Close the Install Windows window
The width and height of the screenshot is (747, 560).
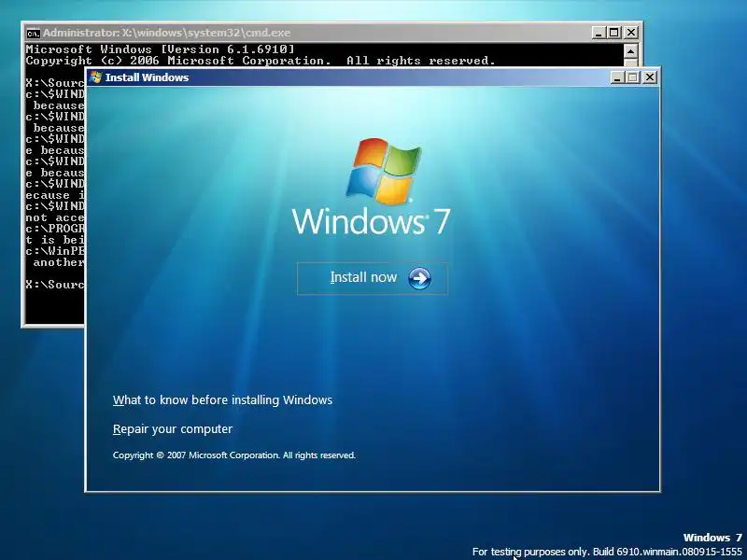pos(649,77)
